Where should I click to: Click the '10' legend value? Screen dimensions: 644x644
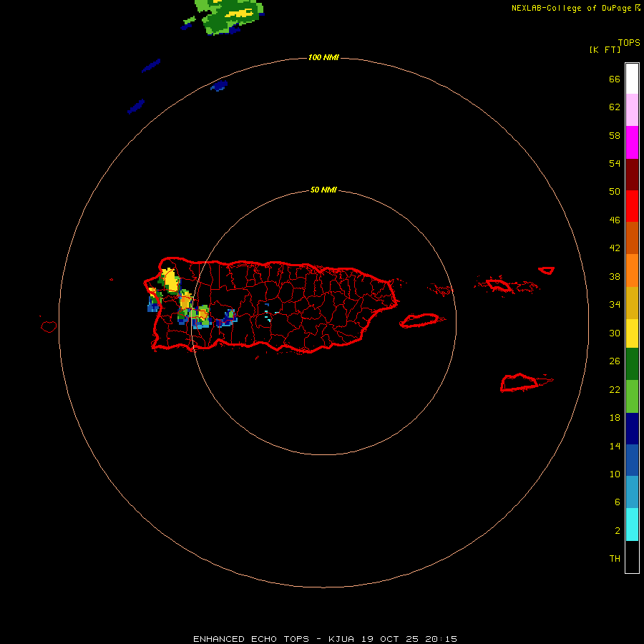615,474
